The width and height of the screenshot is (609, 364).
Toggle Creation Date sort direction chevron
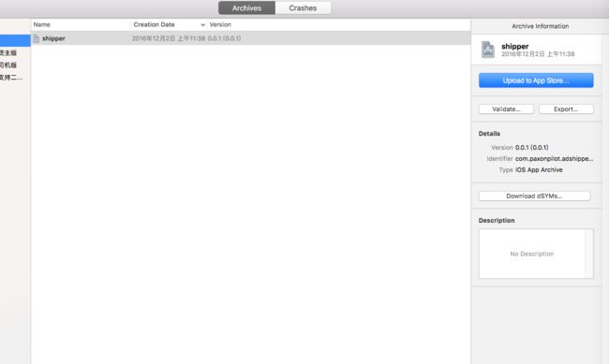202,25
